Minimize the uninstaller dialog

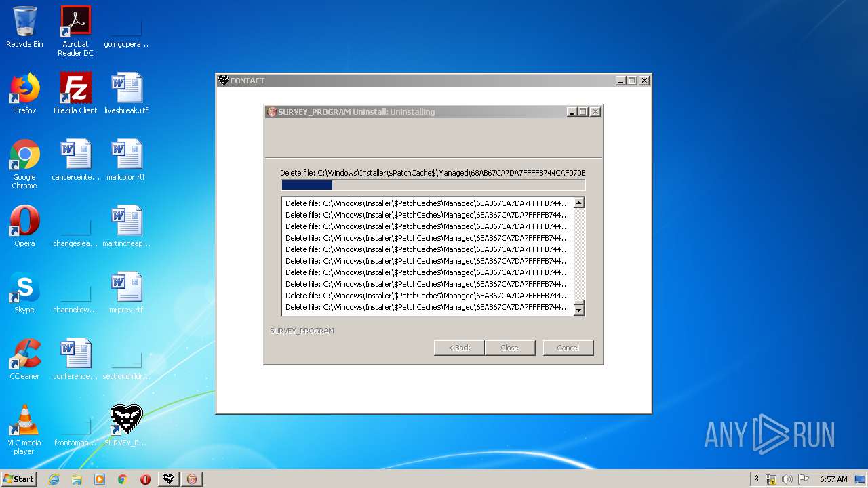click(572, 112)
